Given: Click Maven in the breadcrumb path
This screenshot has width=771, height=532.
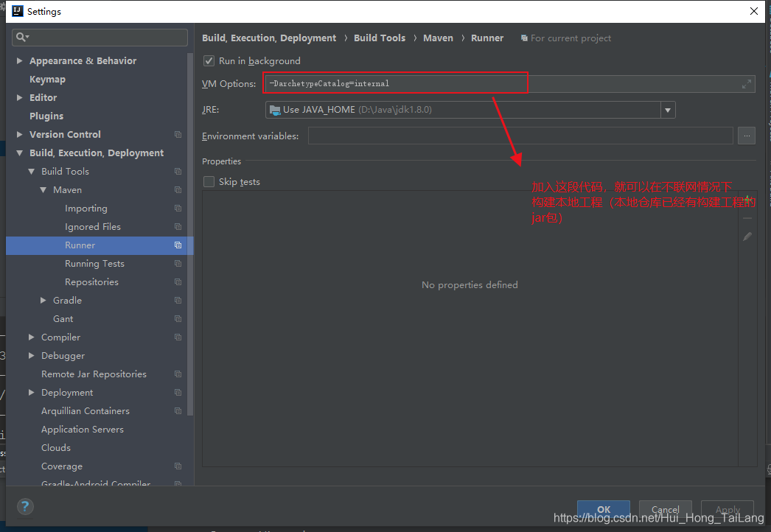Looking at the screenshot, I should point(438,38).
